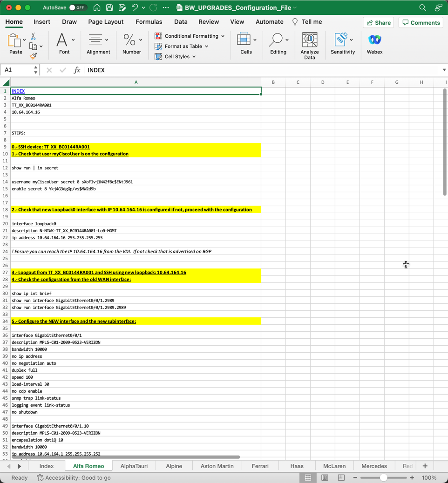Open the Font group
Image resolution: width=448 pixels, height=483 pixels.
click(64, 44)
